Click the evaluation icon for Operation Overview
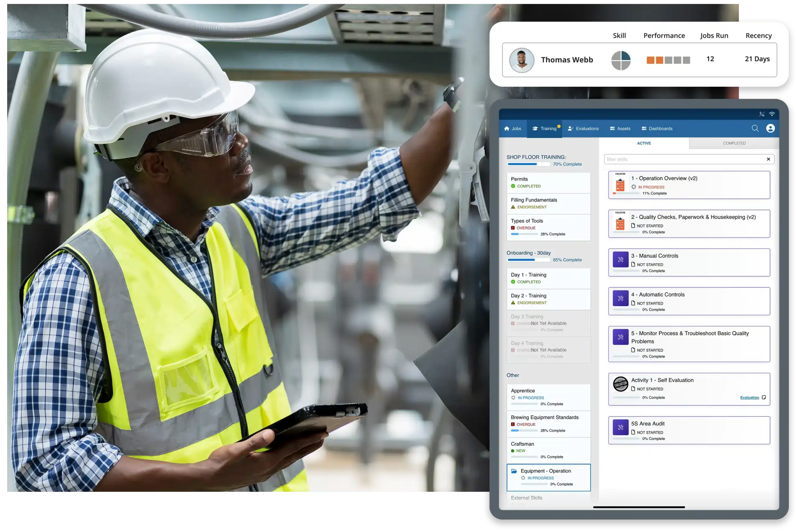Image resolution: width=796 pixels, height=532 pixels. tap(620, 183)
